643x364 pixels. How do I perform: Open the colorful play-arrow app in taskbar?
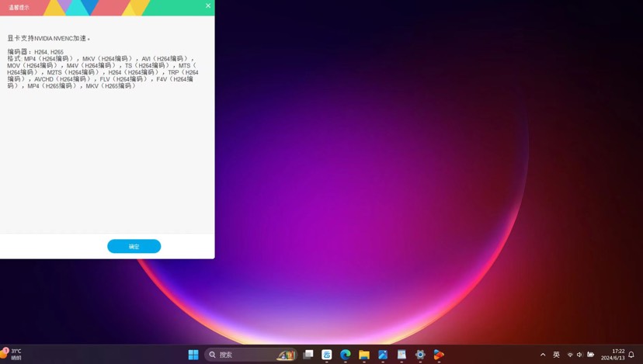439,355
